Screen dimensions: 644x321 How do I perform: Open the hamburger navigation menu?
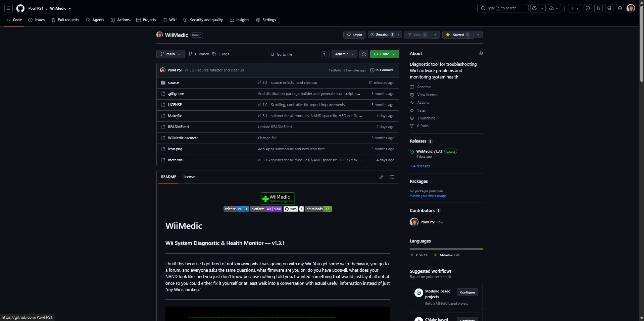tap(9, 8)
